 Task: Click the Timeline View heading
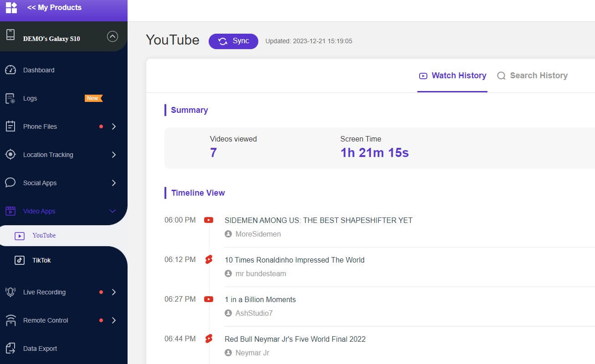(198, 193)
